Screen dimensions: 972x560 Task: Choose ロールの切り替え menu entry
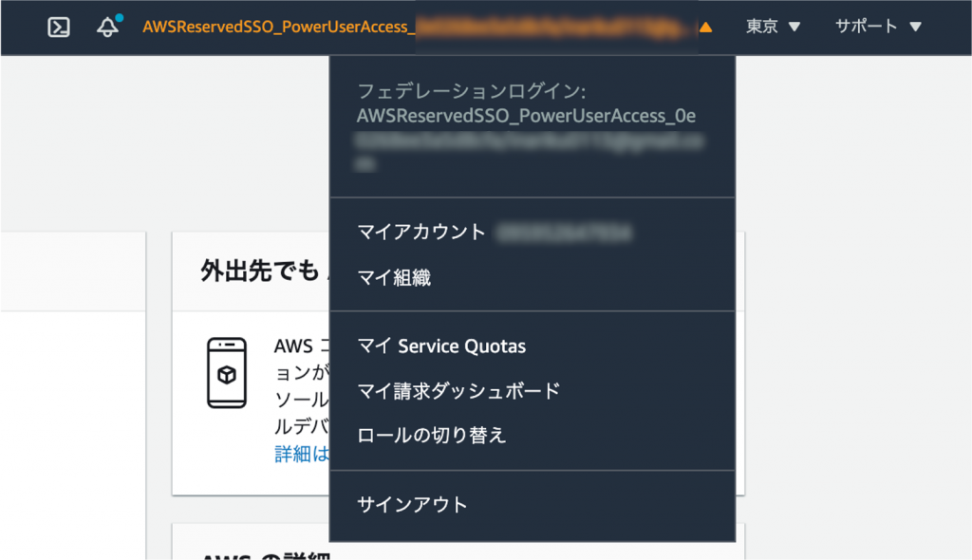(432, 436)
